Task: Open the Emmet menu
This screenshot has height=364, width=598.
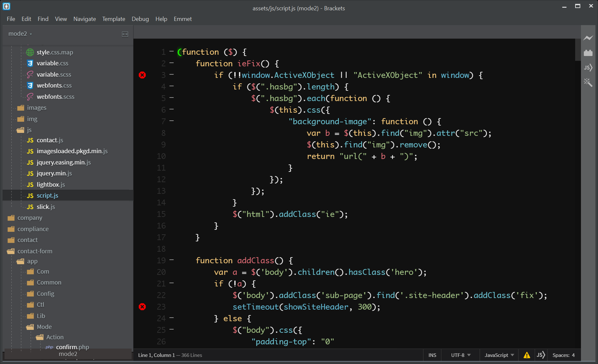Action: (x=182, y=19)
